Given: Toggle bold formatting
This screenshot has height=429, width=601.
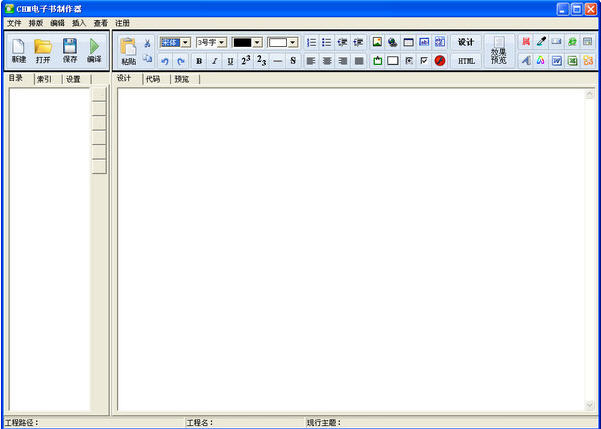Looking at the screenshot, I should 199,61.
